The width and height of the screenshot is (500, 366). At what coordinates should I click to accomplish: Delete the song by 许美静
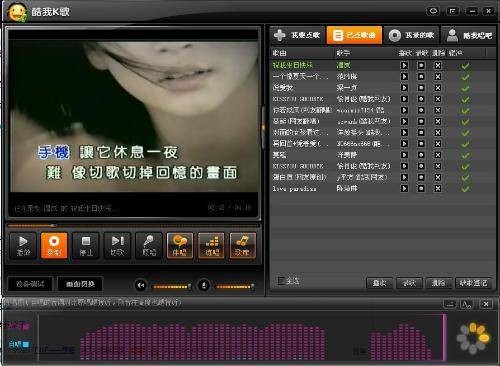pos(438,155)
